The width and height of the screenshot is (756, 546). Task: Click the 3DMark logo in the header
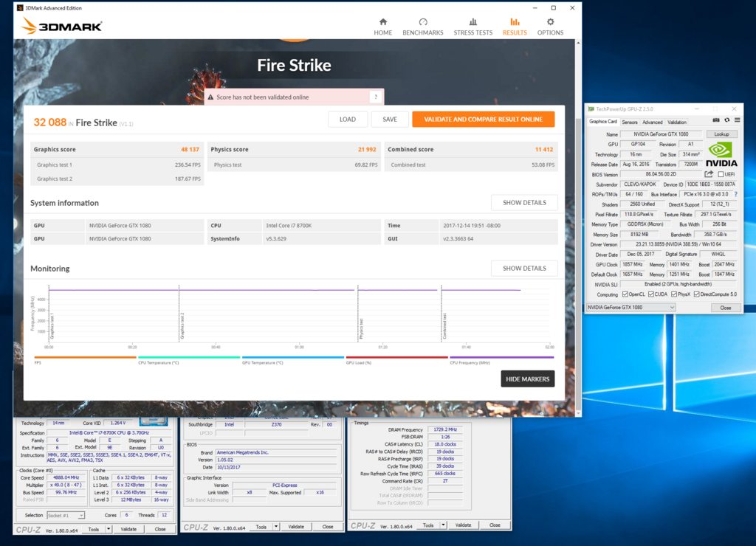[x=62, y=26]
